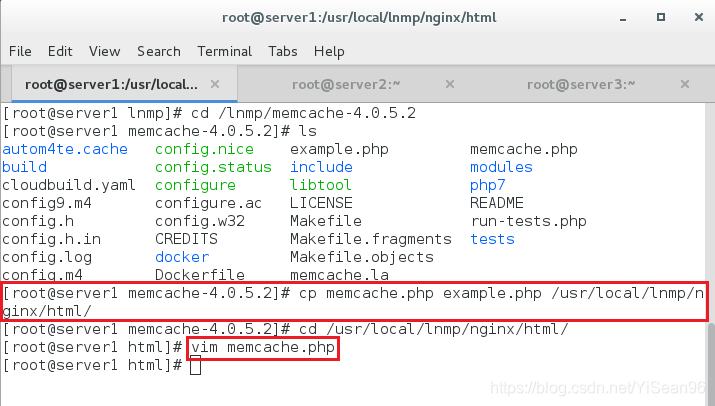Click the run-tests.php file name
This screenshot has width=715, height=406.
(528, 221)
